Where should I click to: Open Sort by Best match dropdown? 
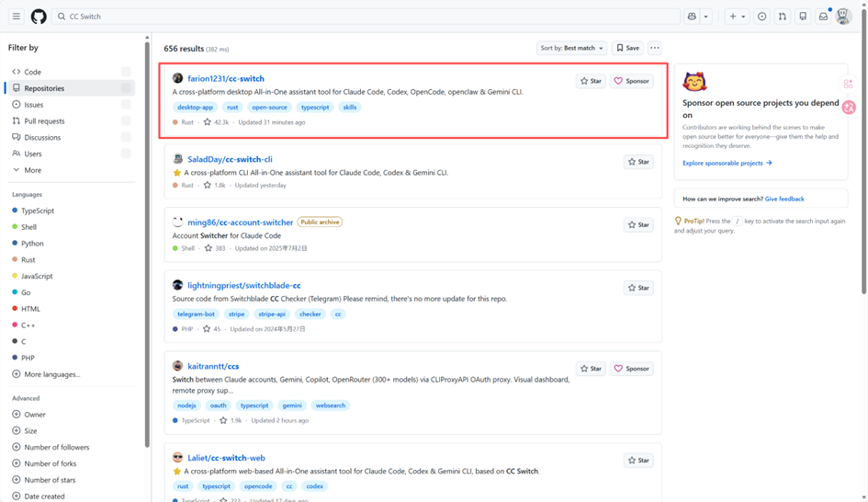click(x=571, y=48)
